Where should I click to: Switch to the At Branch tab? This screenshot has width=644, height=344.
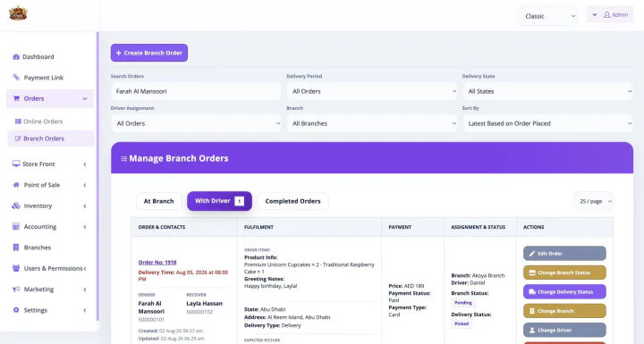pyautogui.click(x=158, y=201)
